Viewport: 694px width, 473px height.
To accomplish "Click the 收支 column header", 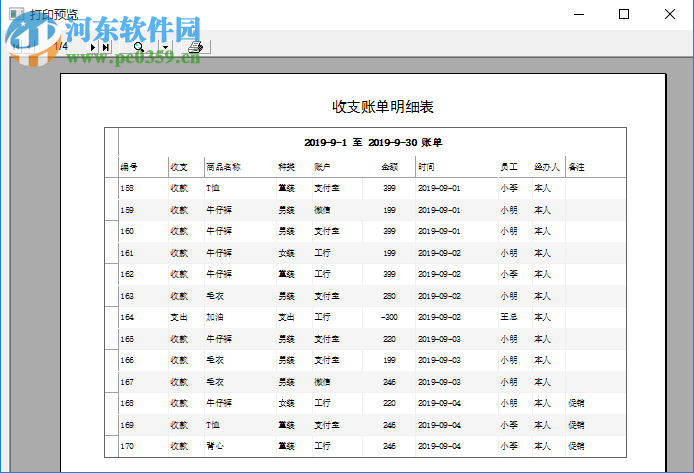I will [x=179, y=167].
